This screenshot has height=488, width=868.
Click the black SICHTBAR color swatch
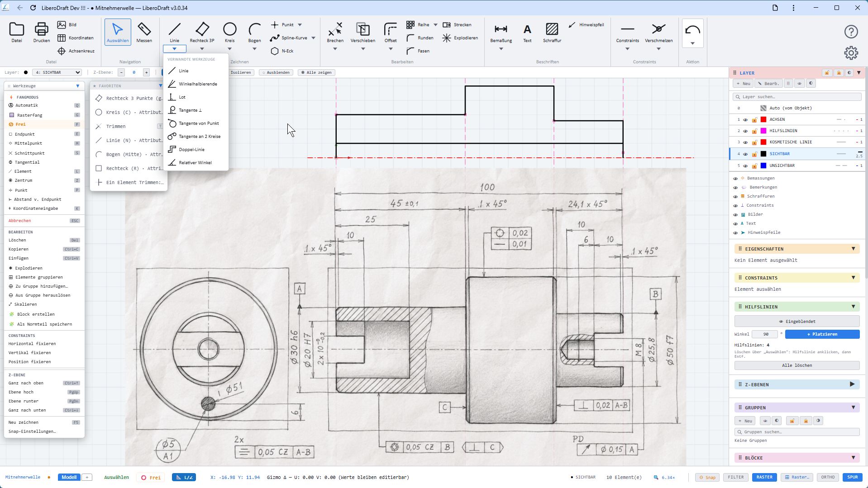pos(763,154)
